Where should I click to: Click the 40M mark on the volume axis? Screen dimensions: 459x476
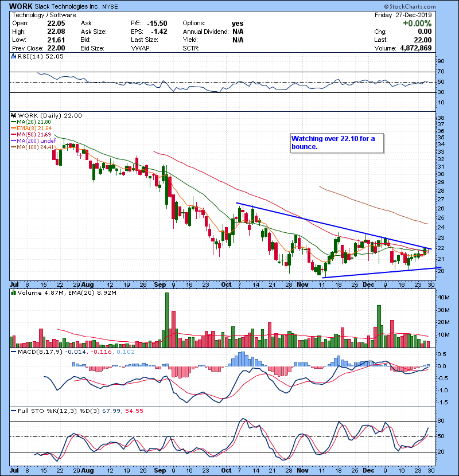444,298
